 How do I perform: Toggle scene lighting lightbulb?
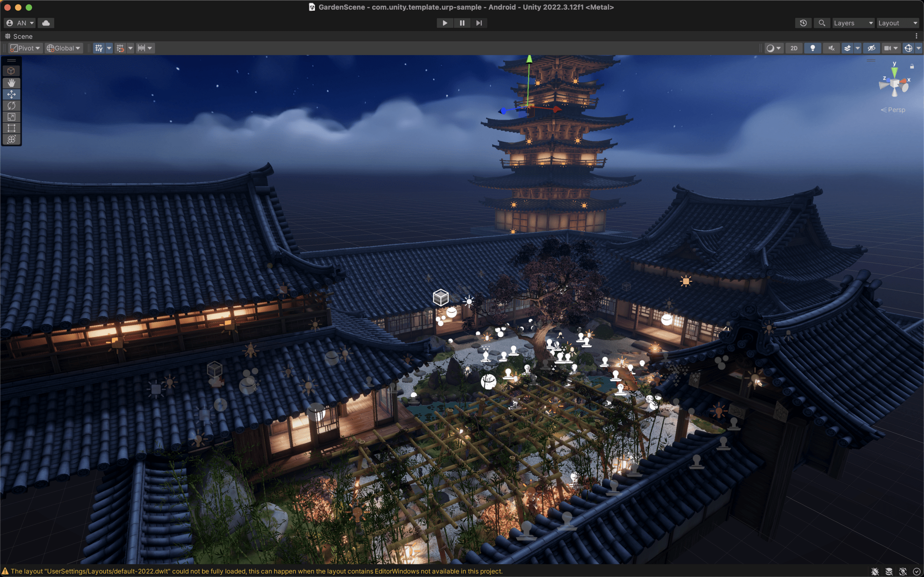(x=812, y=48)
